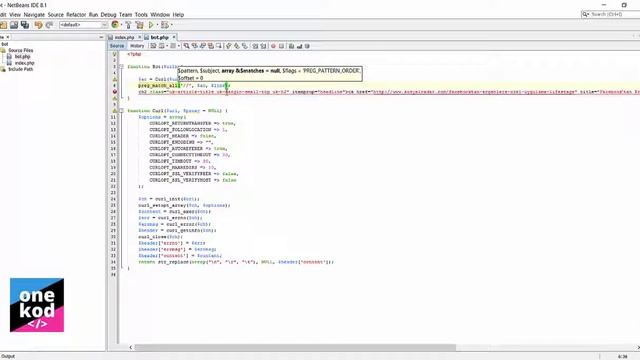
Task: Click the Last Edit editor toolbar icon
Action: pos(153,46)
